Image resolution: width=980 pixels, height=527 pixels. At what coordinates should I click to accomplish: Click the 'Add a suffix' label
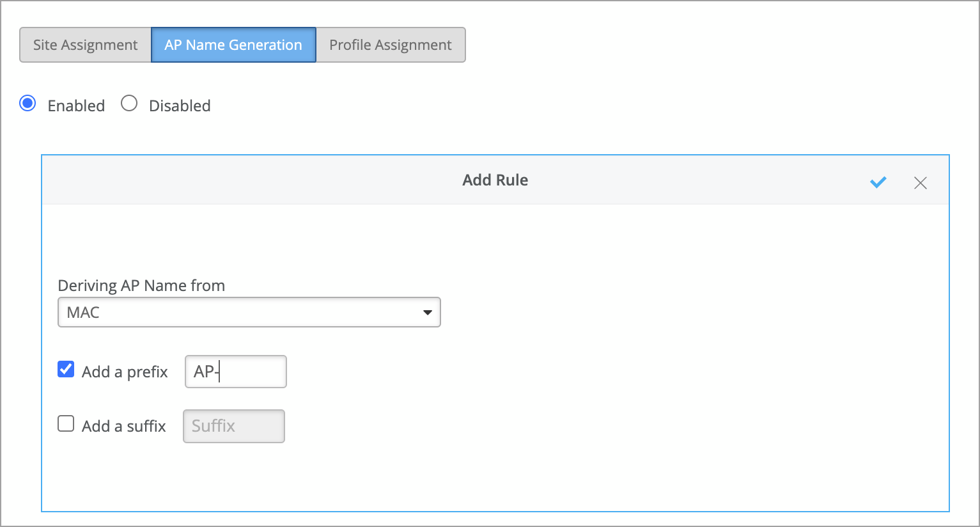coord(124,426)
